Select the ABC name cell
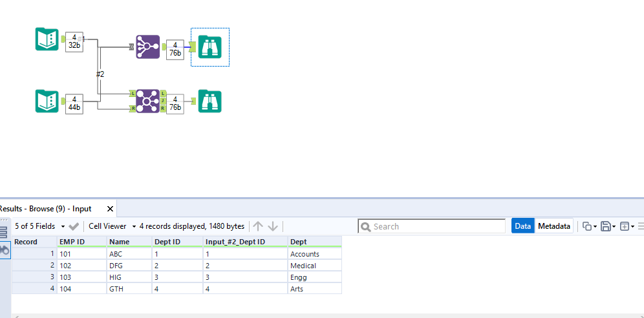 point(129,254)
